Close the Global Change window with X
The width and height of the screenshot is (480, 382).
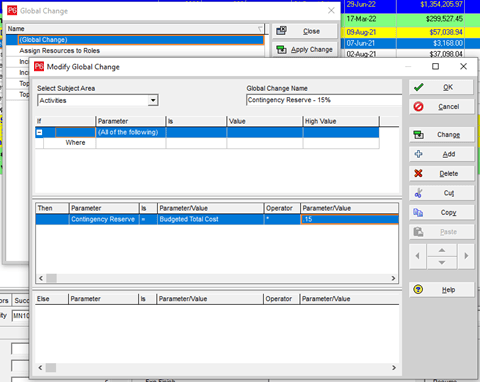tap(331, 11)
